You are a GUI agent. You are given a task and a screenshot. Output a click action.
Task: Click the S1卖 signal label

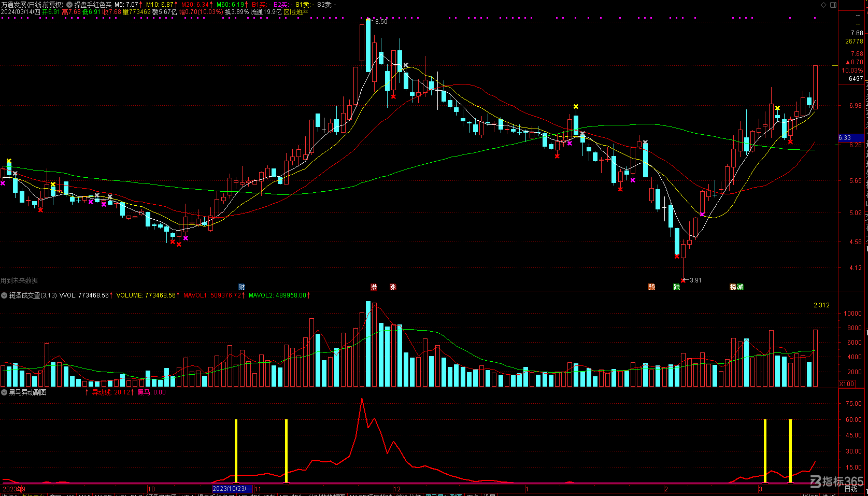click(x=304, y=5)
